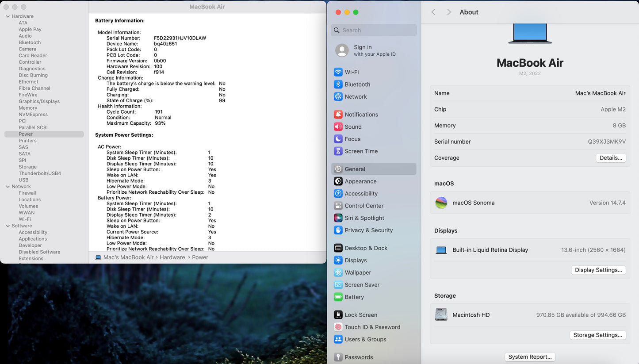
Task: Open Screen Time hourglass icon
Action: click(338, 151)
